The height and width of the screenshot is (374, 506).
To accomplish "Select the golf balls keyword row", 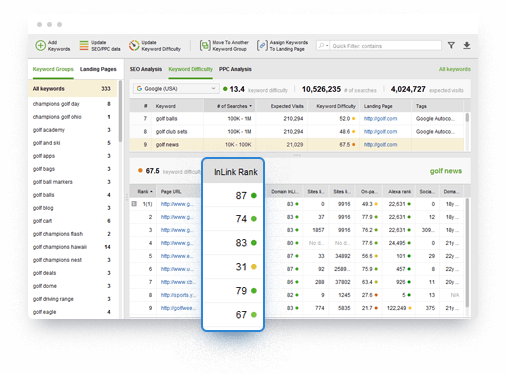I will tap(297, 118).
